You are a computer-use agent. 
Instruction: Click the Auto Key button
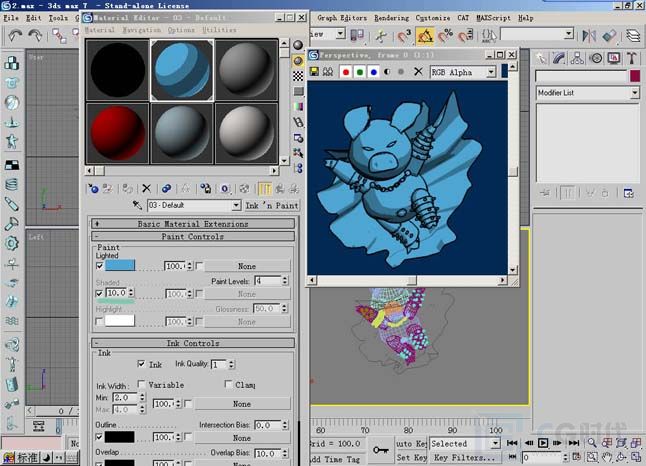pos(412,443)
